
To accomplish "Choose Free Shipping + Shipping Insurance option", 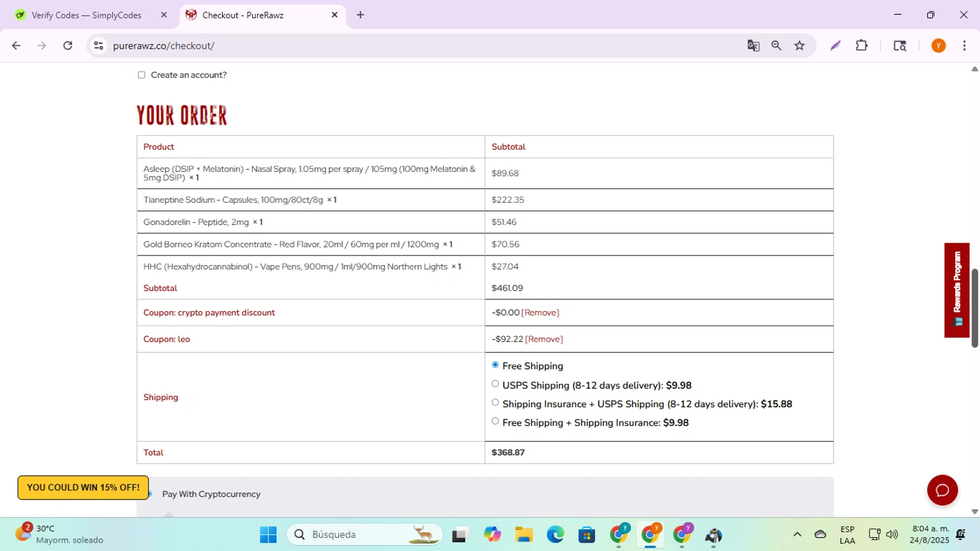I will [x=495, y=421].
